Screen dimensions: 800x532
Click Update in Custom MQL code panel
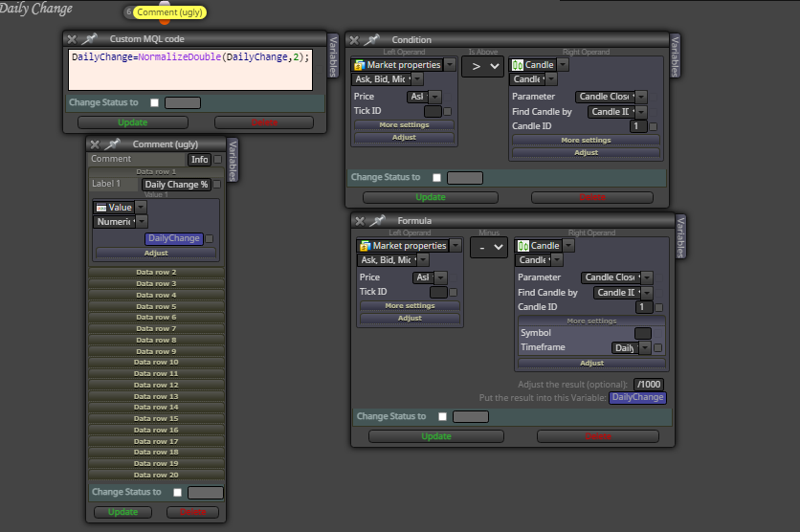pyautogui.click(x=133, y=122)
